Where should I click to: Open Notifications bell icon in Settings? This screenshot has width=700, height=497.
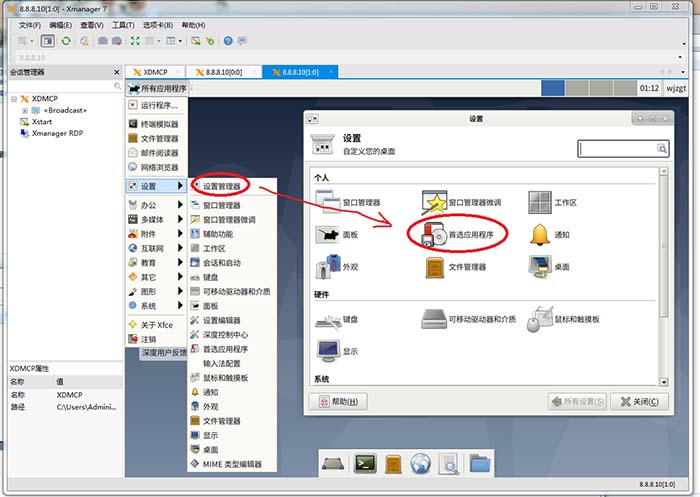coord(540,234)
